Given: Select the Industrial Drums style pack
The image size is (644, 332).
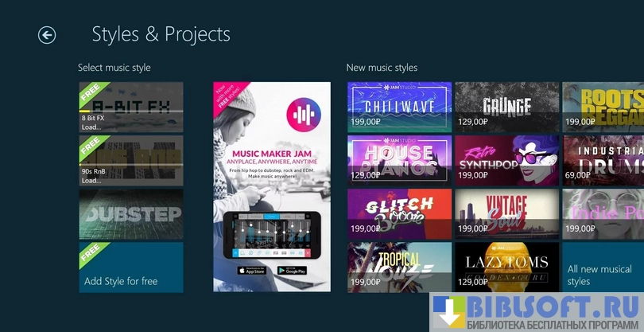Looking at the screenshot, I should click(603, 160).
